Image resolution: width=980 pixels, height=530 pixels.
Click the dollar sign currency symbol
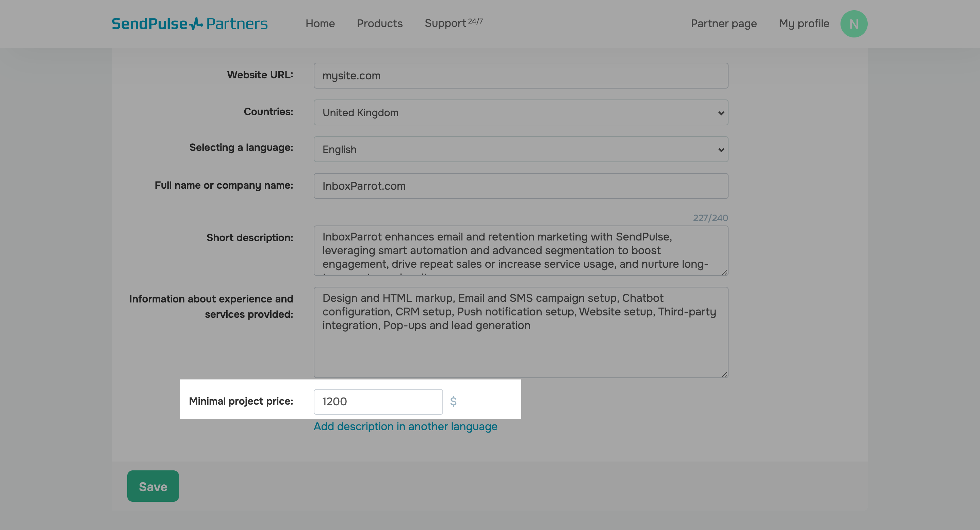pyautogui.click(x=453, y=401)
